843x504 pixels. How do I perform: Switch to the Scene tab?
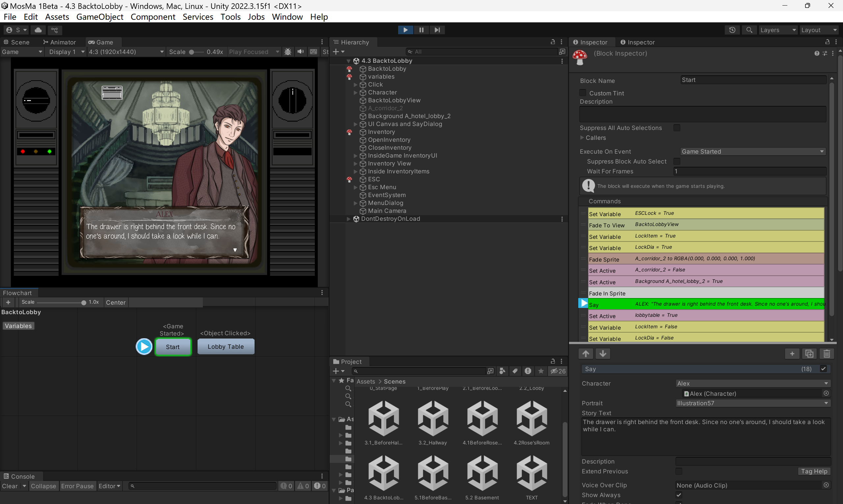[x=17, y=42]
